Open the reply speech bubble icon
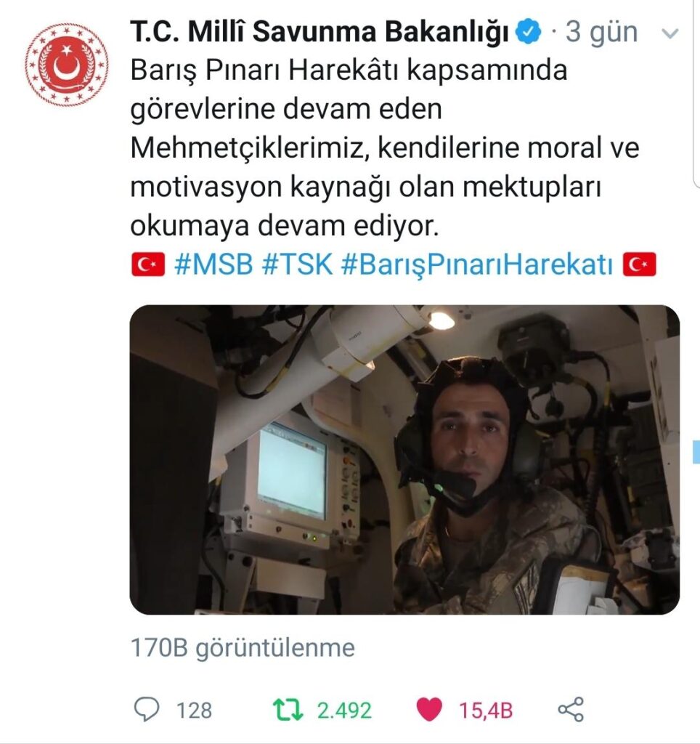Viewport: 700px width, 744px height. [x=147, y=709]
